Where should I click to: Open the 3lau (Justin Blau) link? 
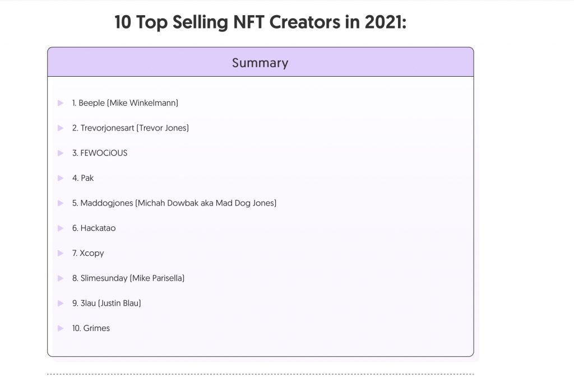pyautogui.click(x=107, y=303)
